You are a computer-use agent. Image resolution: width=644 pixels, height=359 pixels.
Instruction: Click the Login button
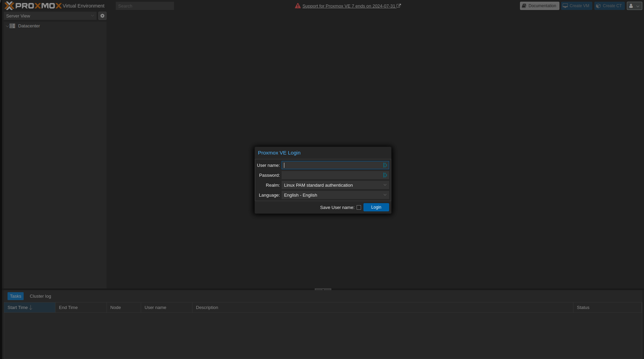tap(376, 207)
